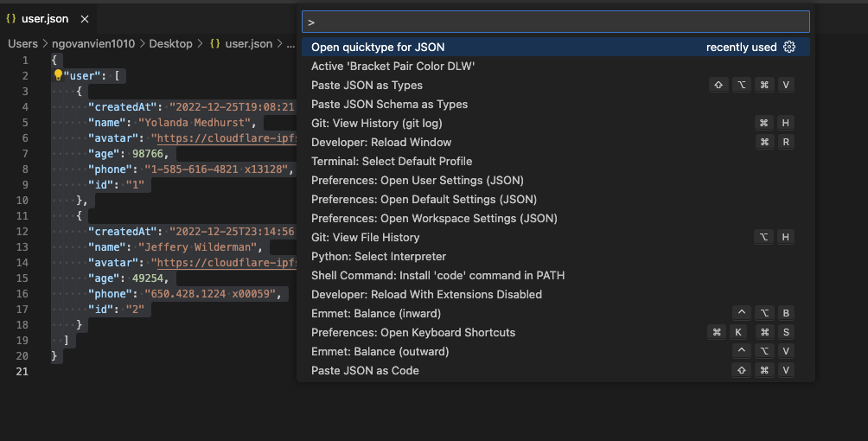Open the Desktop breadcrumb segment
The width and height of the screenshot is (868, 441).
tap(170, 43)
